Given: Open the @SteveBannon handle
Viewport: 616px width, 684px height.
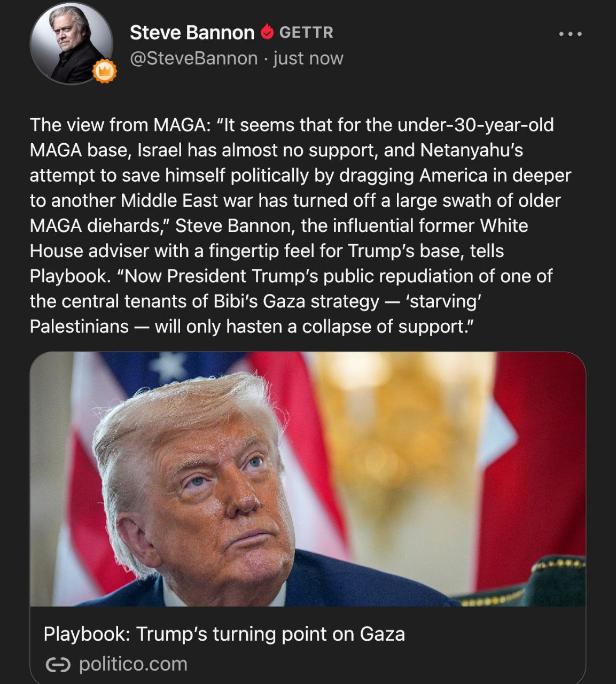Looking at the screenshot, I should click(x=194, y=58).
